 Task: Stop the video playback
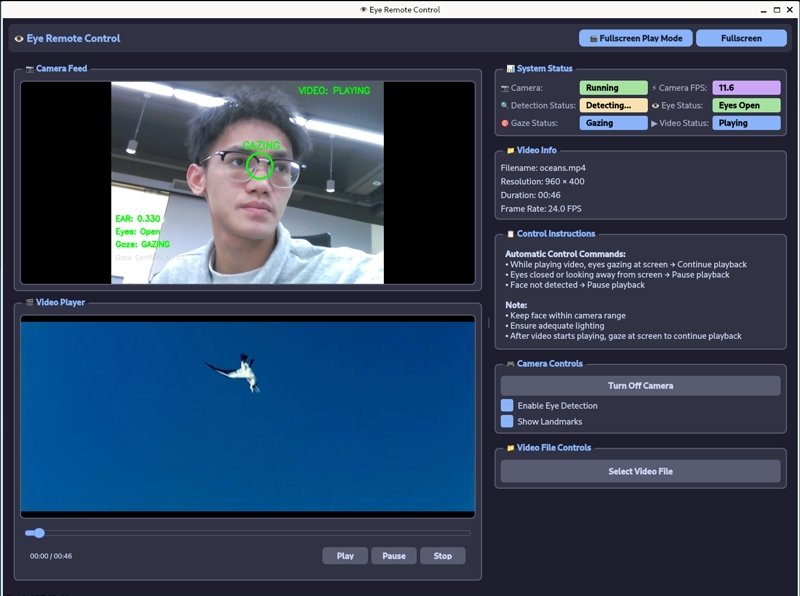tap(443, 556)
